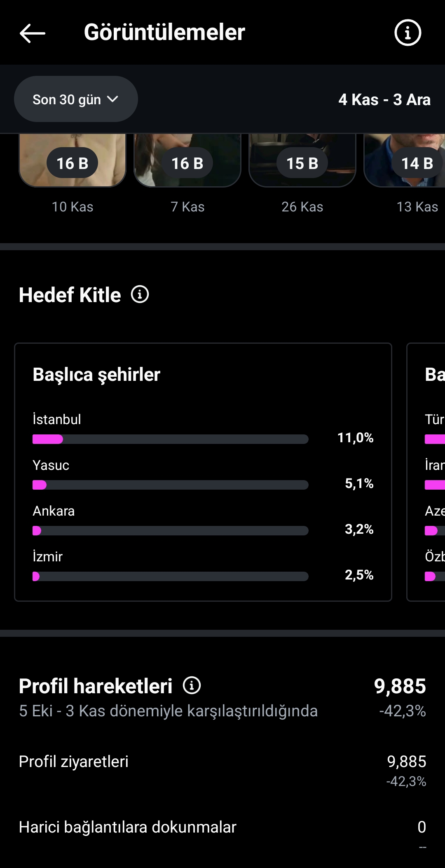Go back using the left arrow

[x=32, y=33]
